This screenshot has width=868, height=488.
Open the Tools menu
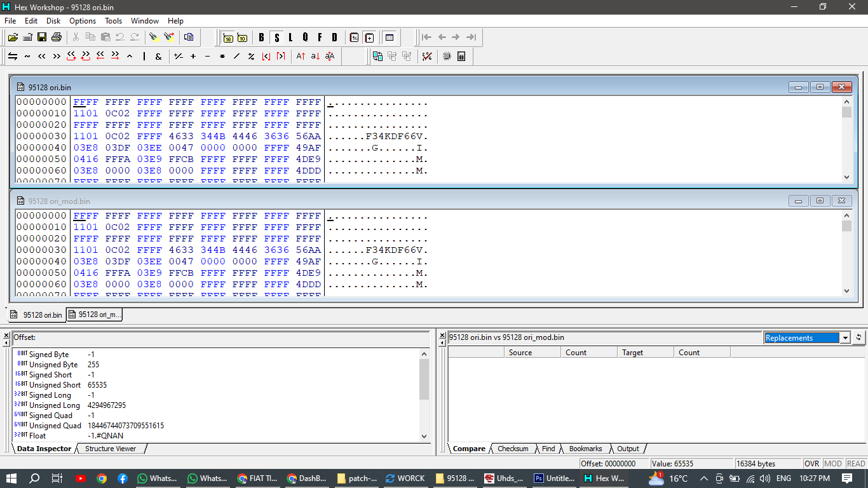pos(113,21)
